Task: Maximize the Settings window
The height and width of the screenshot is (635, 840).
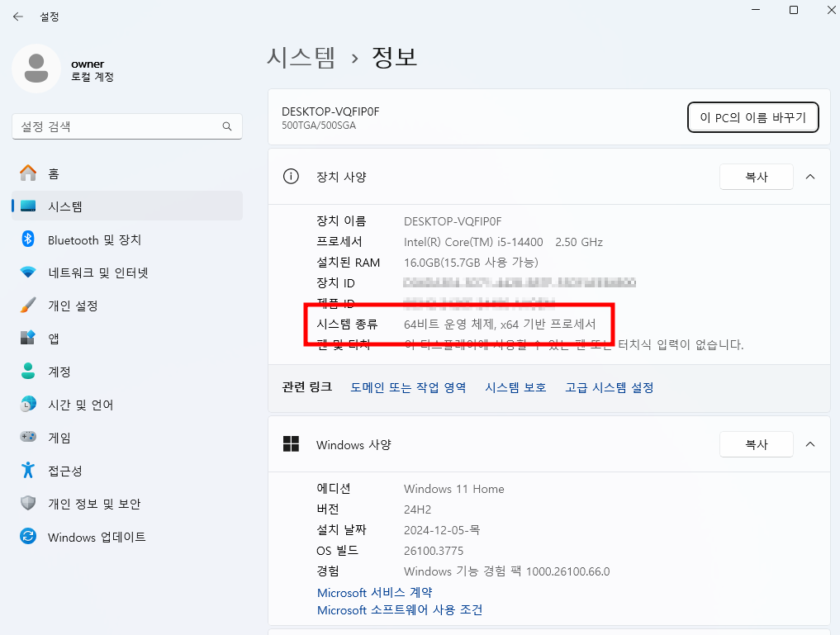Action: [x=794, y=10]
